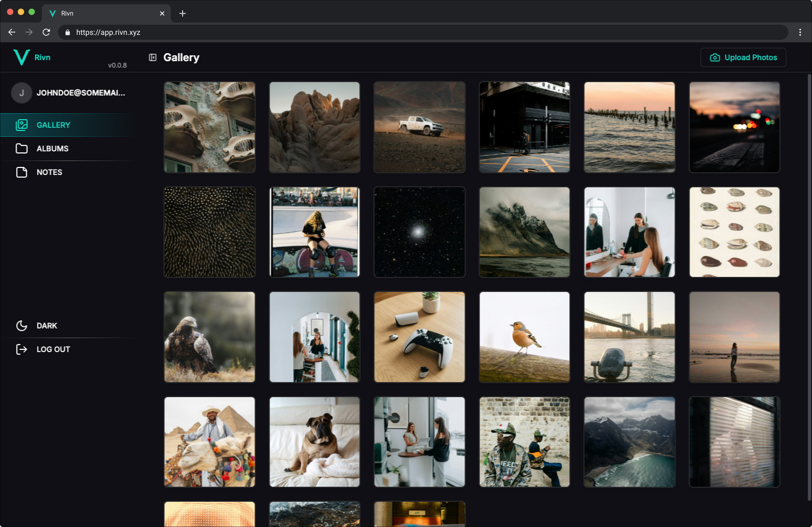Click the gallery vertical scrollbar
The height and width of the screenshot is (527, 812).
tap(809, 287)
